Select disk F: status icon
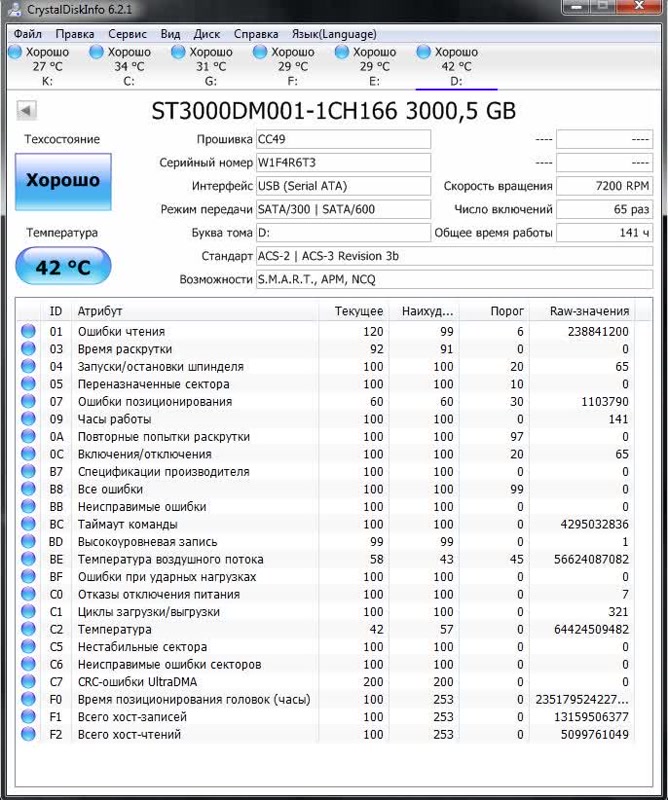 (x=260, y=52)
